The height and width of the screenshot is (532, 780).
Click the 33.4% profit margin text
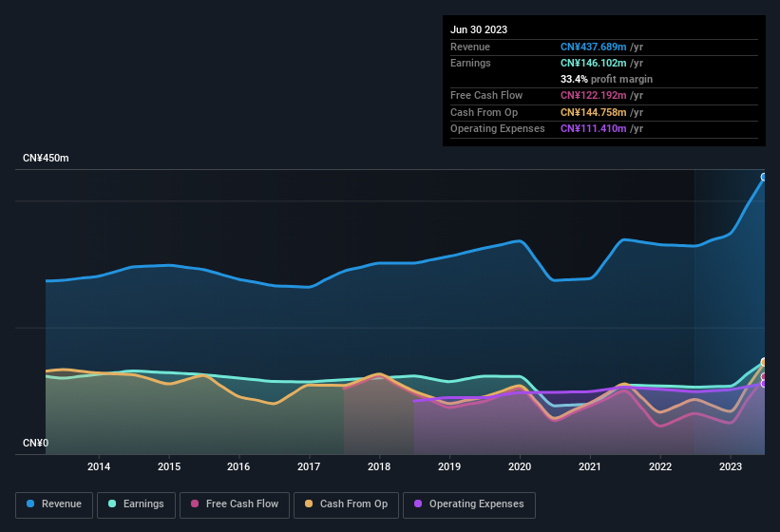point(606,79)
